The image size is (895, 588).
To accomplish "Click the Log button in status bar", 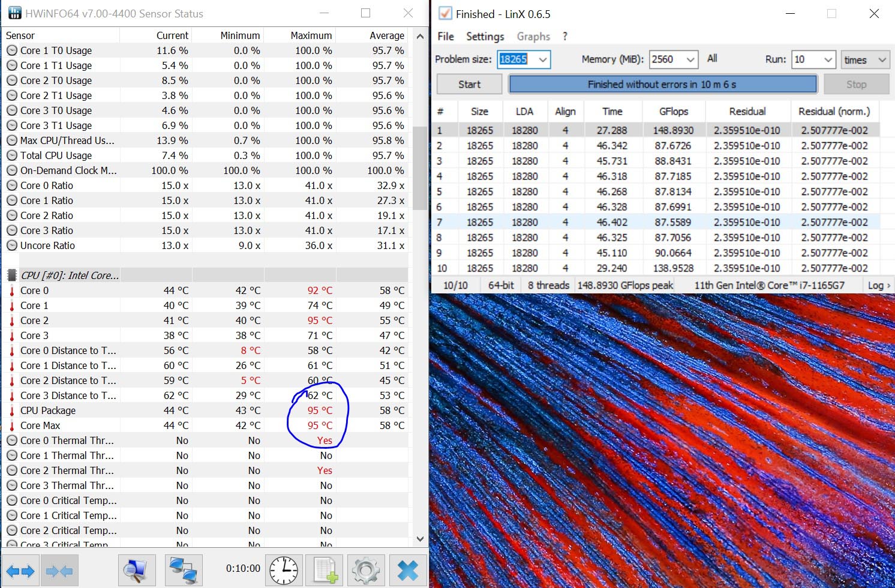I will [879, 286].
